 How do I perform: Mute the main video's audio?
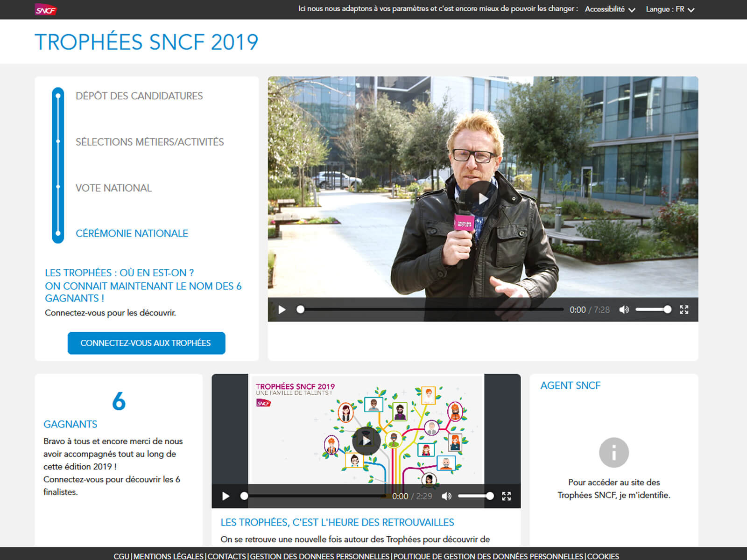click(624, 309)
